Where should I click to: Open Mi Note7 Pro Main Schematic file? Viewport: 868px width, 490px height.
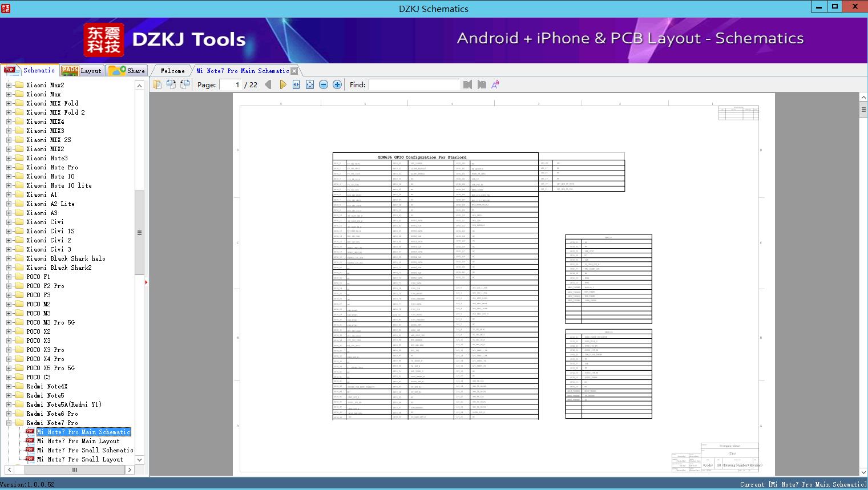(x=84, y=432)
